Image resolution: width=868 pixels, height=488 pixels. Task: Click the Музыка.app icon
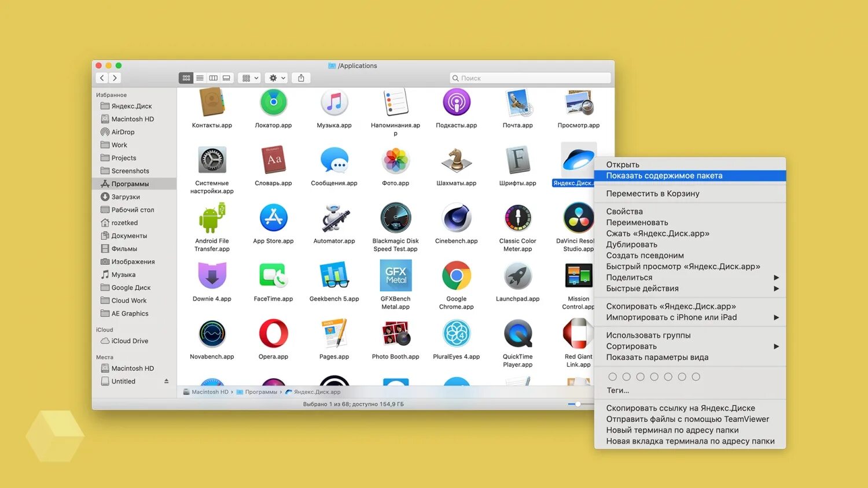click(x=334, y=102)
